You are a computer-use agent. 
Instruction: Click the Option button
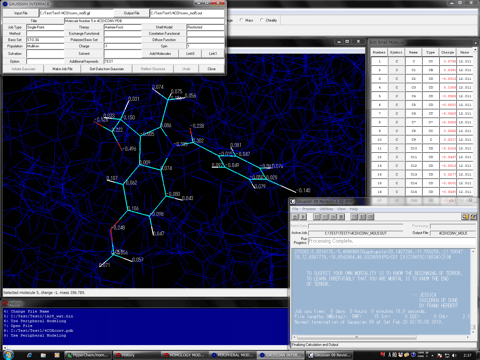[15, 61]
